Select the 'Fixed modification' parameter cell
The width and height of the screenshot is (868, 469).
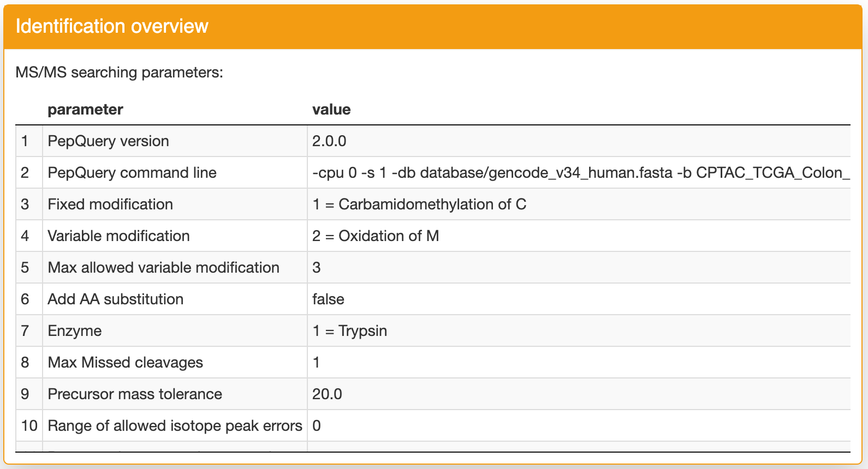[175, 205]
